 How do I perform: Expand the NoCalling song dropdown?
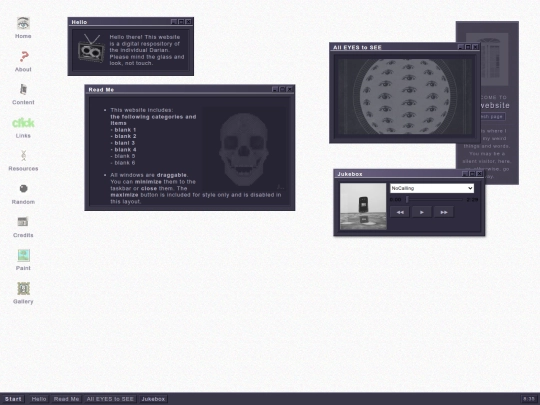(432, 188)
